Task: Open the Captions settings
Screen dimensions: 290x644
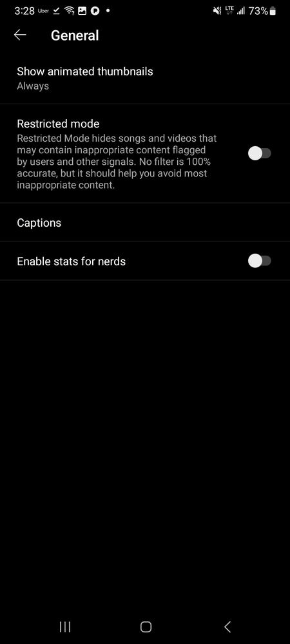Action: pos(145,223)
